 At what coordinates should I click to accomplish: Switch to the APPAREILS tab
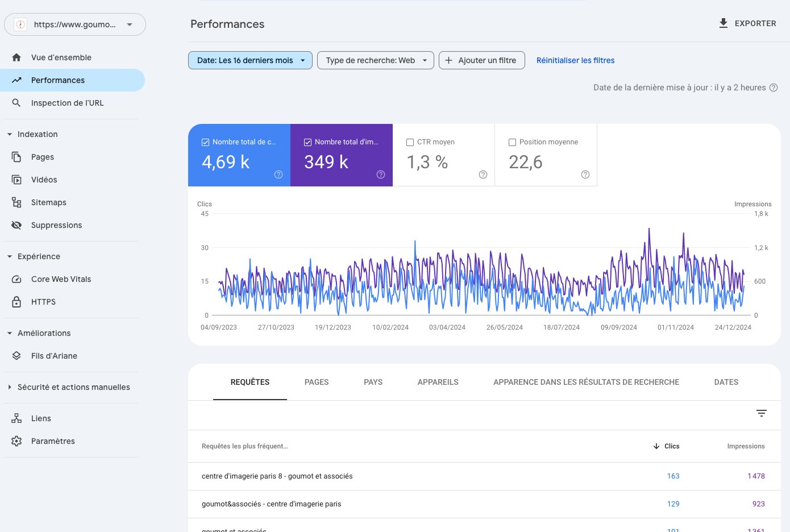pos(438,382)
